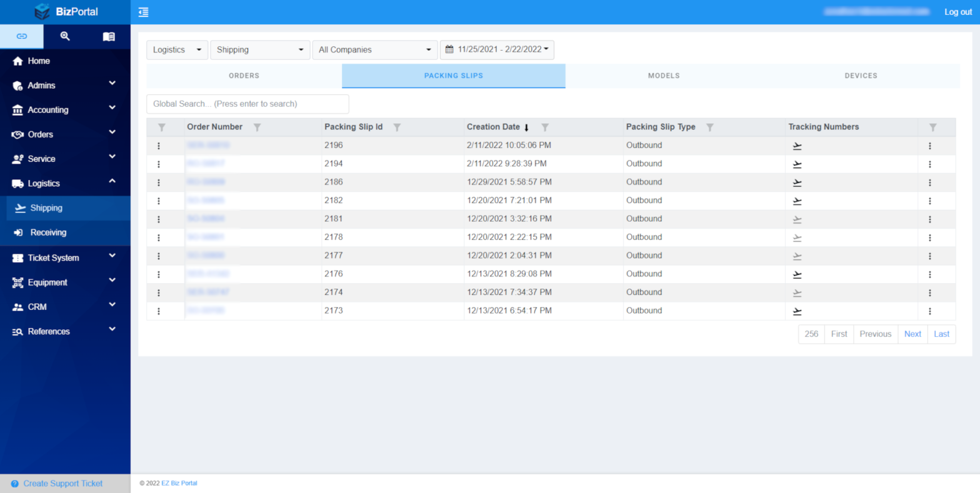The width and height of the screenshot is (980, 493).
Task: Click the tracking plane icon for slip 2176
Action: pyautogui.click(x=797, y=274)
